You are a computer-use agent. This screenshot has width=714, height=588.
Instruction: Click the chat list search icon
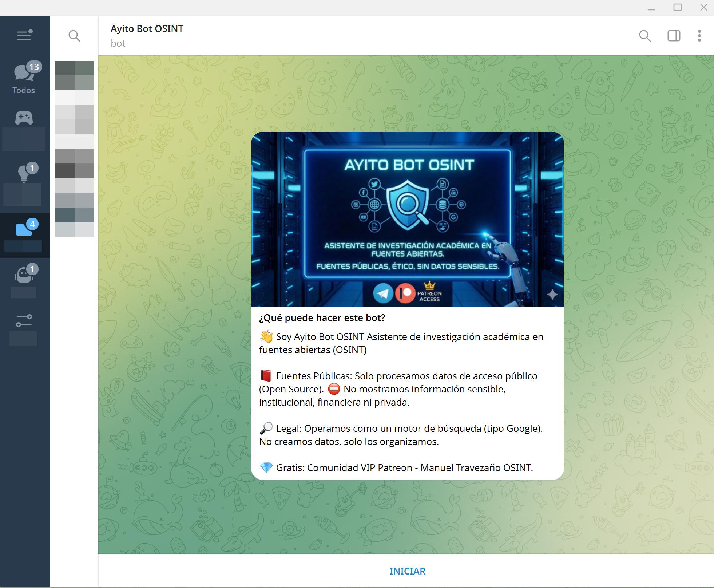click(74, 36)
